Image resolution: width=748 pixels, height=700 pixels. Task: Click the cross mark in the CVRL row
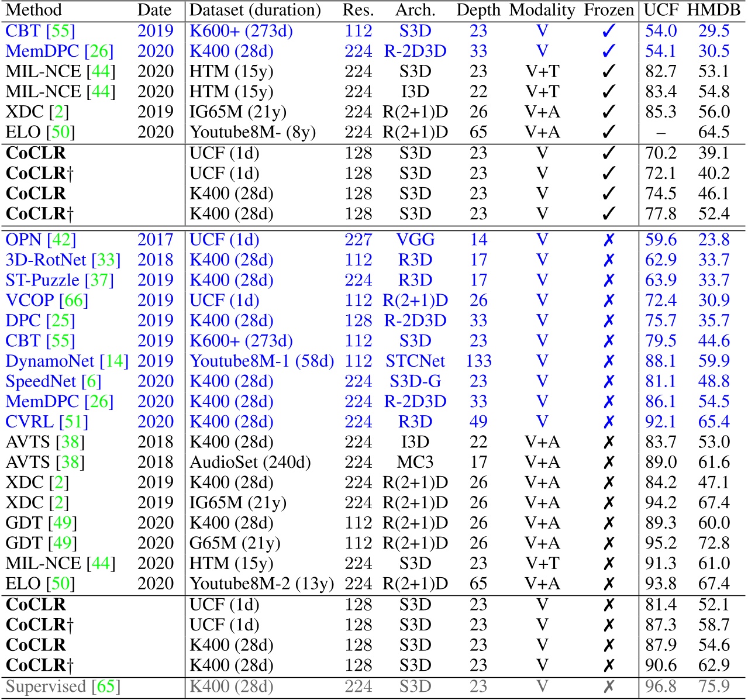click(x=609, y=422)
